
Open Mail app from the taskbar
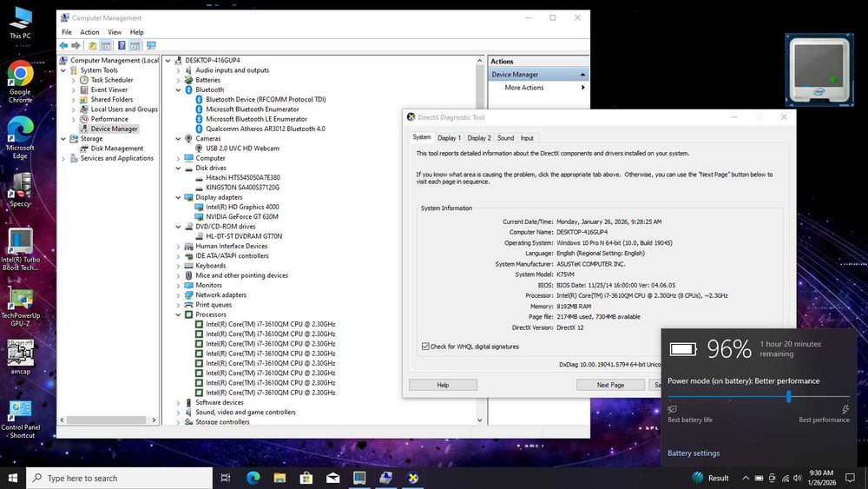pos(332,478)
